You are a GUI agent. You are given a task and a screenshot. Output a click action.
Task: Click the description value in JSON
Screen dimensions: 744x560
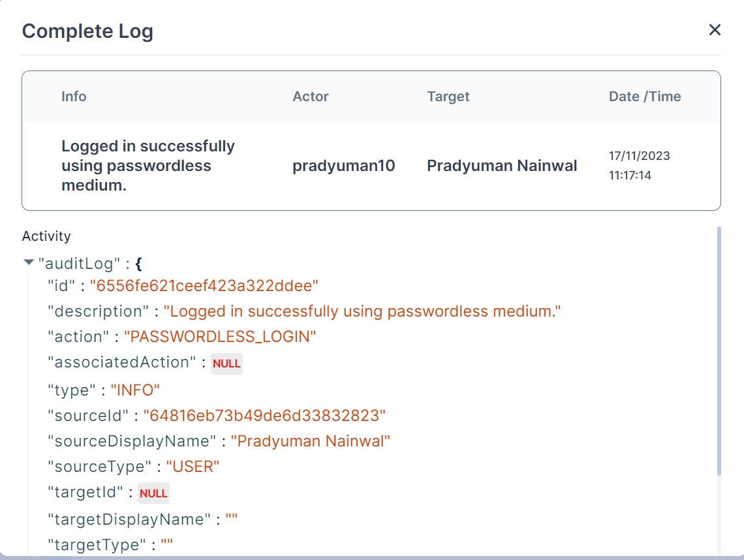pyautogui.click(x=362, y=311)
